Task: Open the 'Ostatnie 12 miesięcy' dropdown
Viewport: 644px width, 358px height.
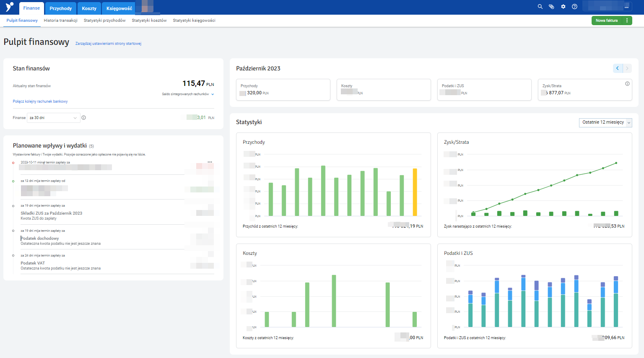Action: [605, 122]
